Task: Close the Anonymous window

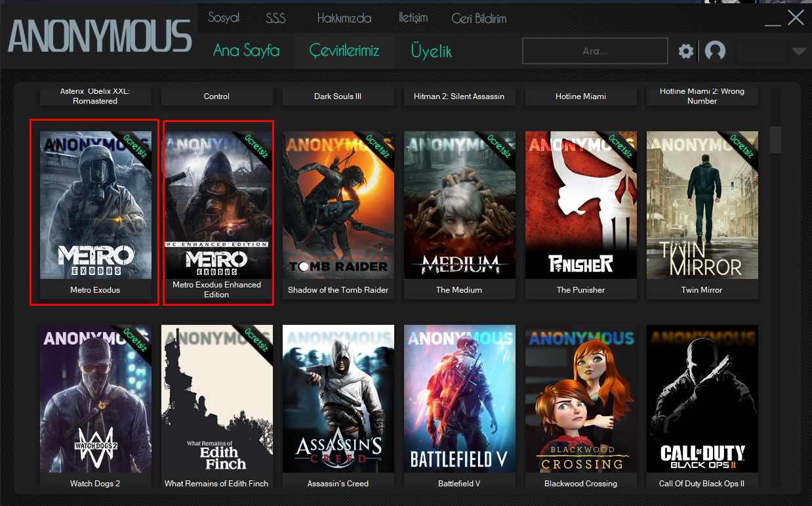Action: coord(796,18)
